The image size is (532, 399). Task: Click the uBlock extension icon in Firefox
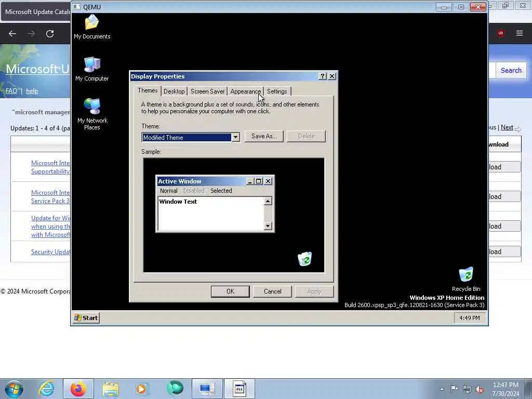500,33
